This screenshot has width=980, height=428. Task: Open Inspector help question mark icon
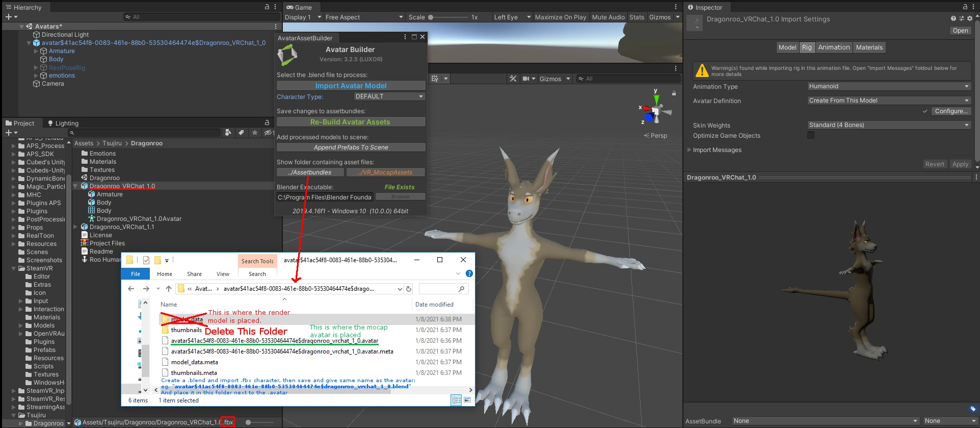click(x=953, y=18)
